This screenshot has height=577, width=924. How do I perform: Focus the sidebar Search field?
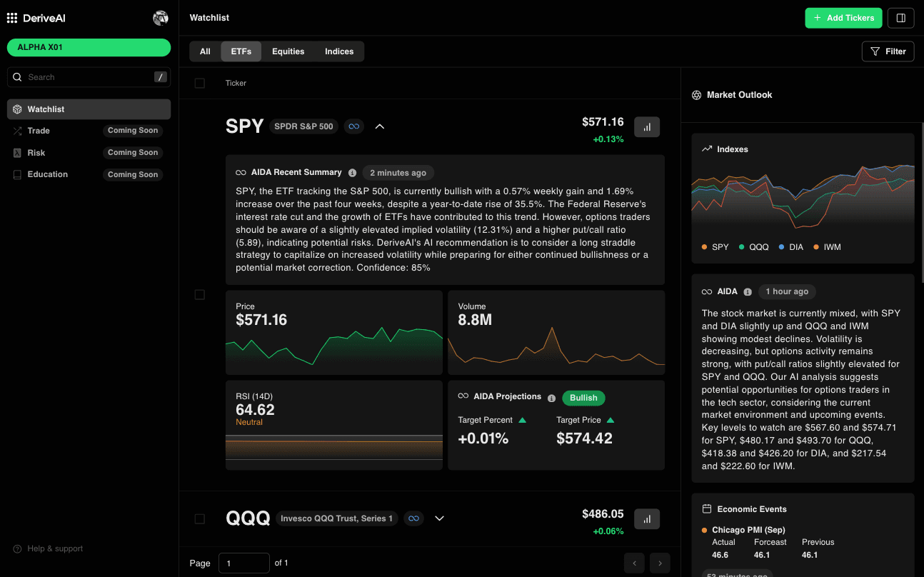tap(89, 77)
